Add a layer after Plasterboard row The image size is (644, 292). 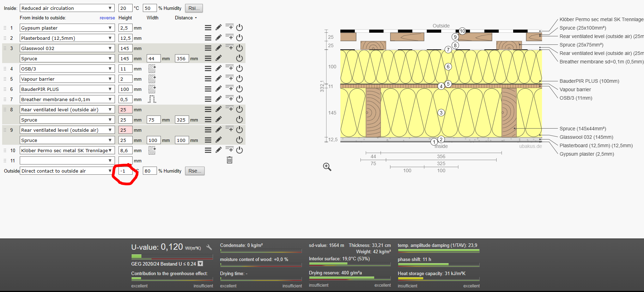tap(229, 37)
